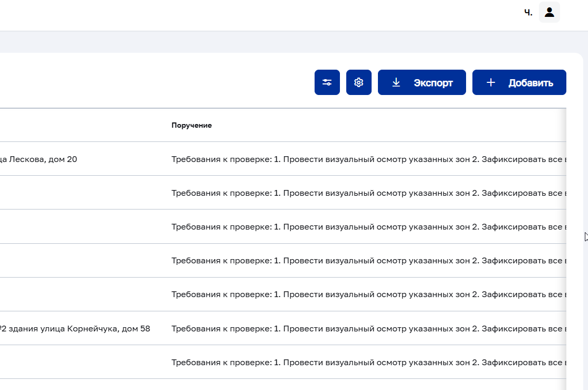Open the Поручение text in the third row
The width and height of the screenshot is (588, 390).
click(x=368, y=226)
